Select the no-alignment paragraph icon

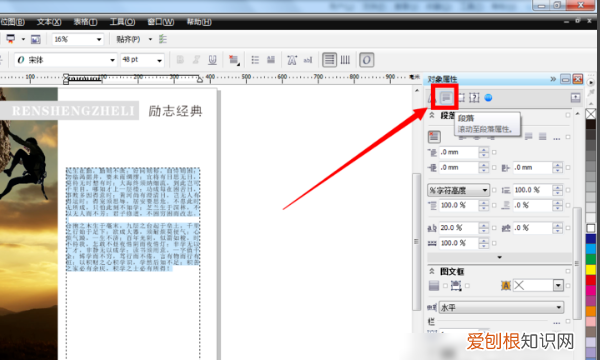click(x=434, y=137)
